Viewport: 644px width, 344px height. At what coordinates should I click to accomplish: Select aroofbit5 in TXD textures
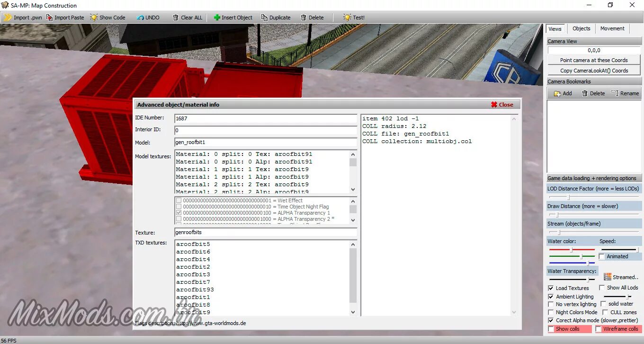(193, 244)
